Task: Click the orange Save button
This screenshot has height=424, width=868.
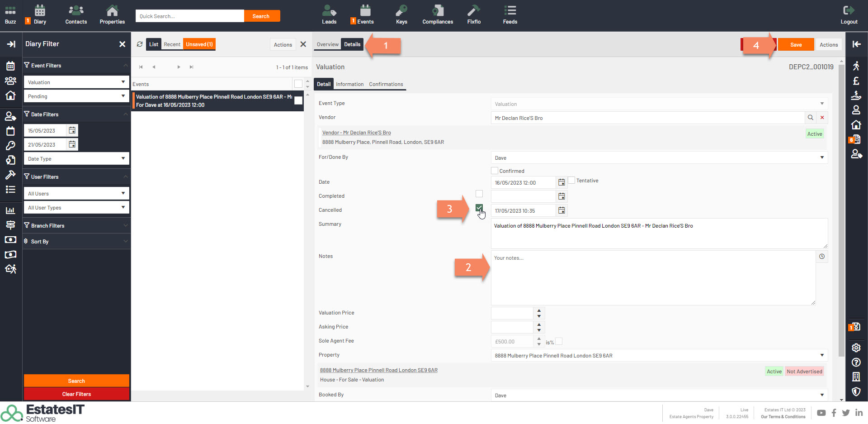Action: pos(796,45)
